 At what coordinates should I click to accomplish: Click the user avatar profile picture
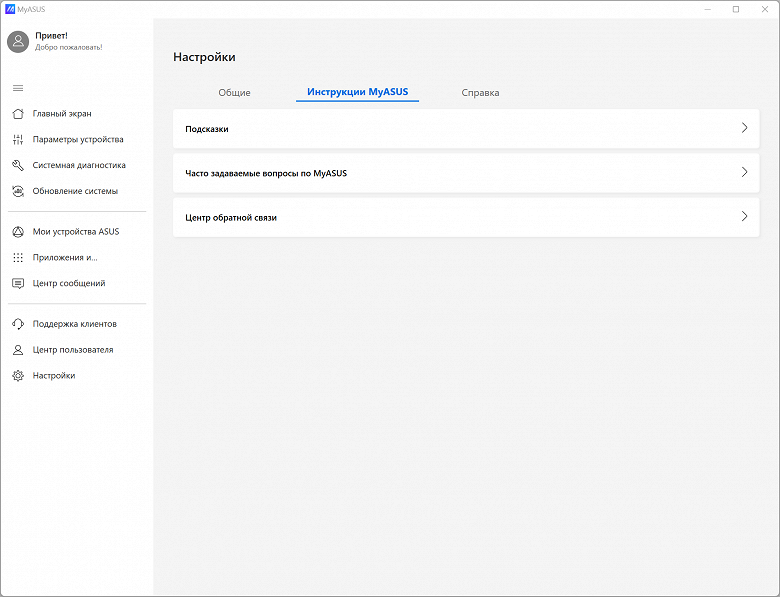click(x=18, y=41)
